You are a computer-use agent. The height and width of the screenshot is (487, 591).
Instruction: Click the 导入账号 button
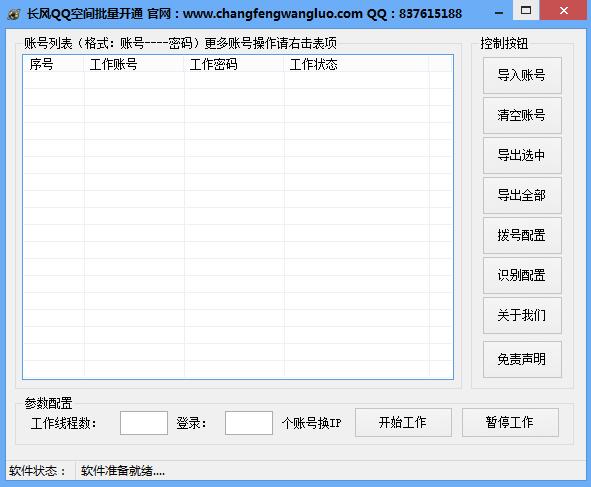522,75
